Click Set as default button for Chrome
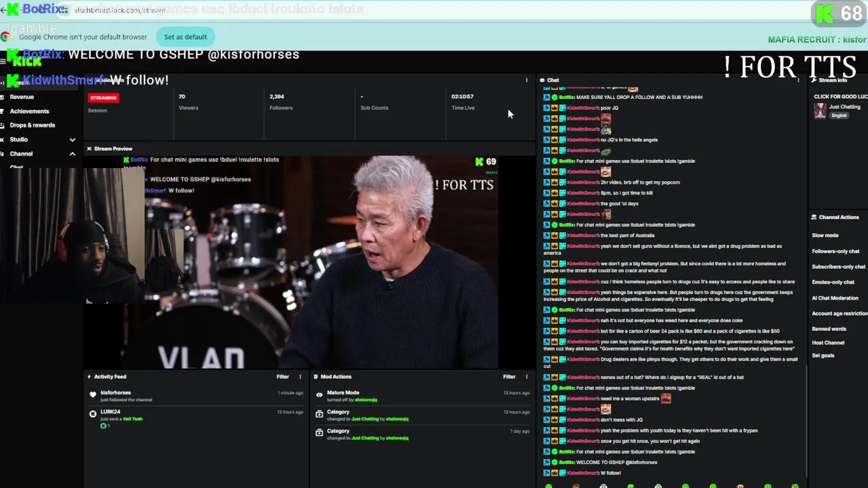 tap(185, 37)
